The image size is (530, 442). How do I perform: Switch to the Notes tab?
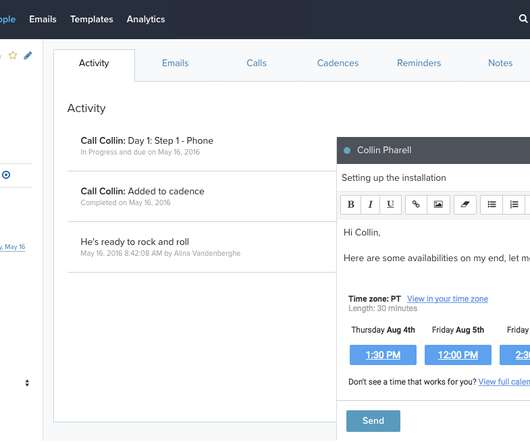pos(500,63)
